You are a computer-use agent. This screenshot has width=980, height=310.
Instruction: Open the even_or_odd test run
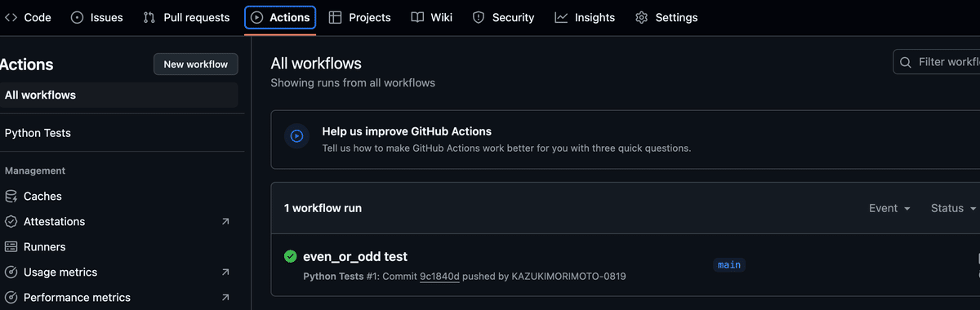pos(355,256)
